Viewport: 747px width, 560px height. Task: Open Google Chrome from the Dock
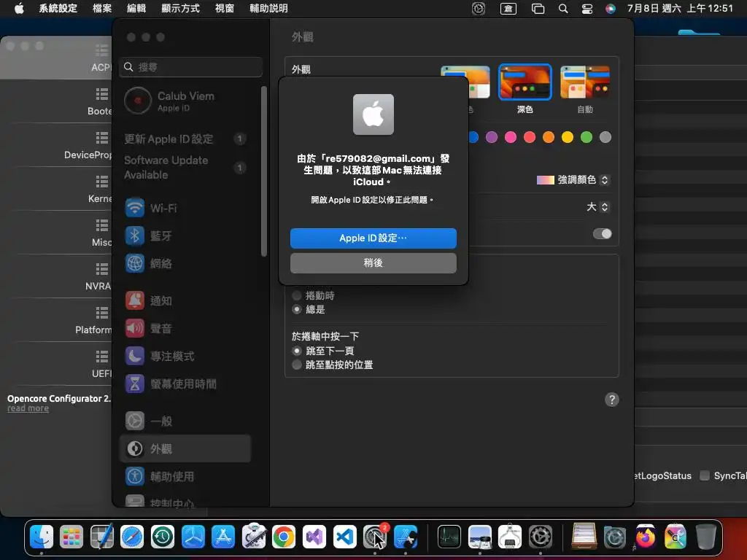(284, 537)
